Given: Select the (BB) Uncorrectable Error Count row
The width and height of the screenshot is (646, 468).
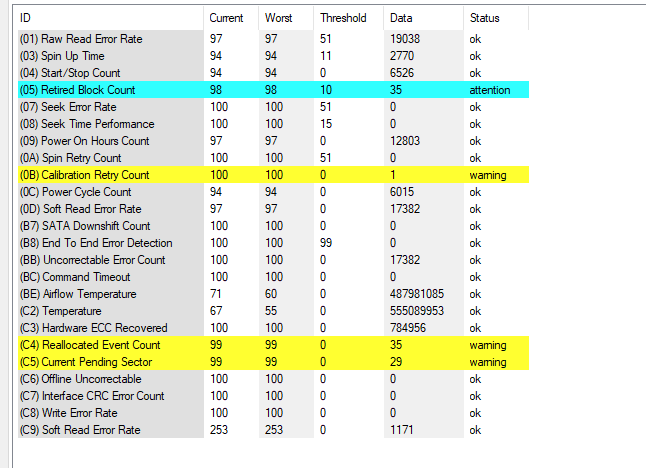Looking at the screenshot, I should 274,260.
